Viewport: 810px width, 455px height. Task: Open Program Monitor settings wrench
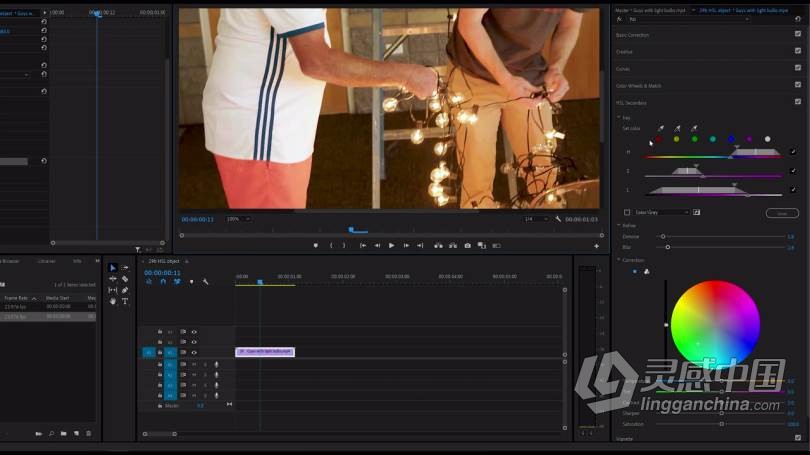click(558, 219)
